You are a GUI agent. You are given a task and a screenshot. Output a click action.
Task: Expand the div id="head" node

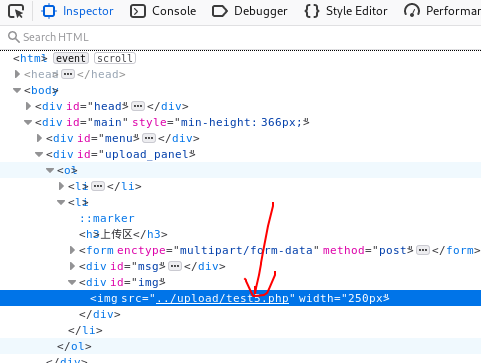pos(28,106)
